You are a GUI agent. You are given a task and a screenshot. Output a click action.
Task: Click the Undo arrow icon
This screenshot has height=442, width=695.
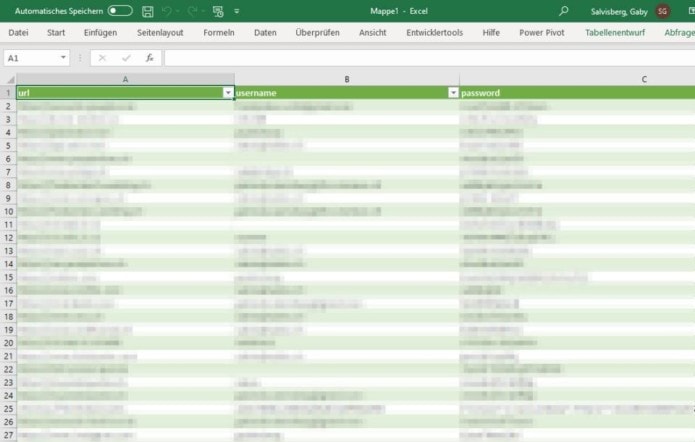pyautogui.click(x=168, y=11)
